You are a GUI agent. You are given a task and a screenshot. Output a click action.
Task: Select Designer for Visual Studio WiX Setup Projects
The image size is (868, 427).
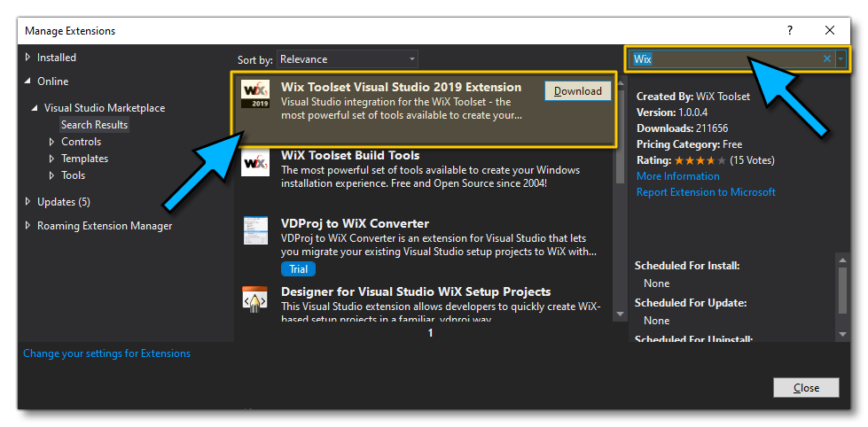416,291
